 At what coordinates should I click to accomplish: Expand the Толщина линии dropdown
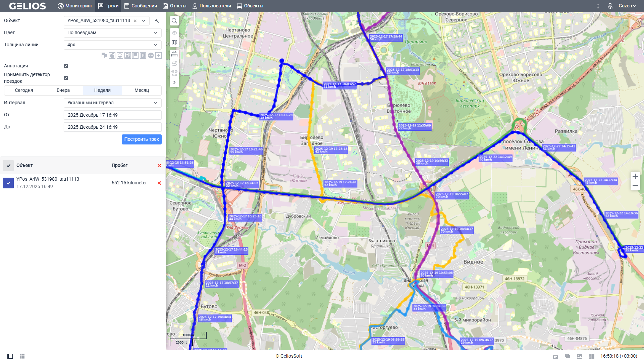click(x=112, y=45)
